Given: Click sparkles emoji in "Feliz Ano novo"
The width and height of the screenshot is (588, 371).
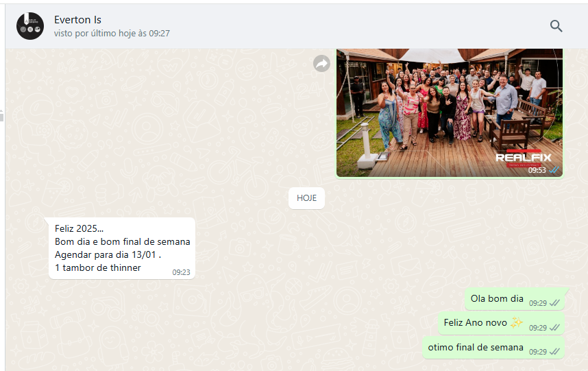Looking at the screenshot, I should point(516,322).
